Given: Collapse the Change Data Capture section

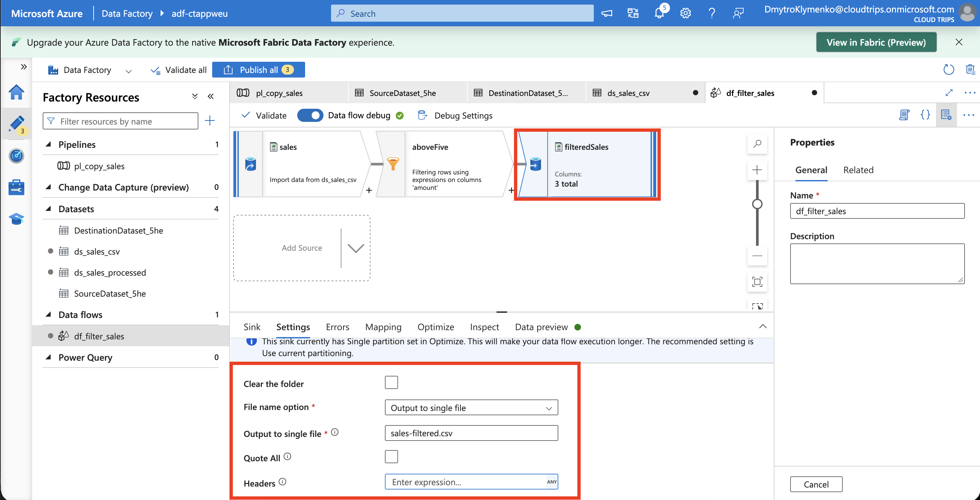Looking at the screenshot, I should [x=48, y=187].
